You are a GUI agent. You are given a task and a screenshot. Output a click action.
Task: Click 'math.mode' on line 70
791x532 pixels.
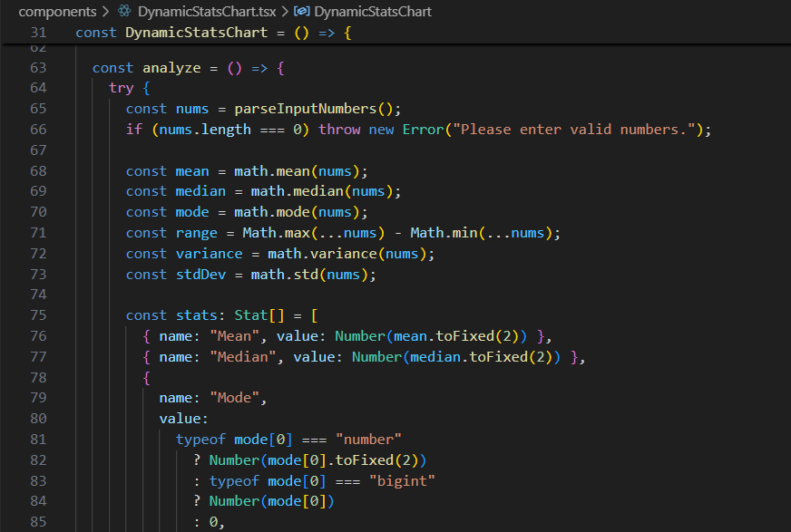(272, 212)
